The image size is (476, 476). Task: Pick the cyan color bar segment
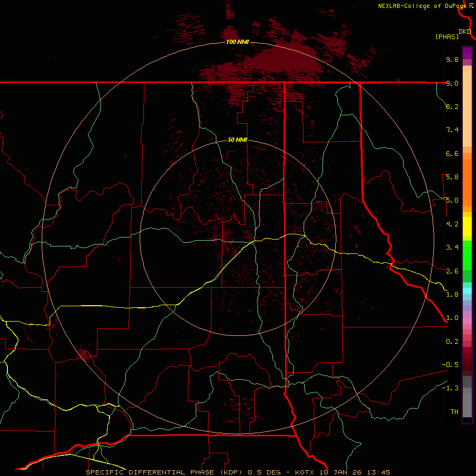click(467, 291)
